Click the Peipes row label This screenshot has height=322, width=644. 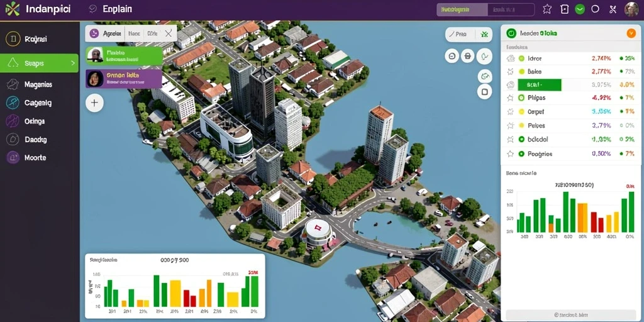[536, 126]
